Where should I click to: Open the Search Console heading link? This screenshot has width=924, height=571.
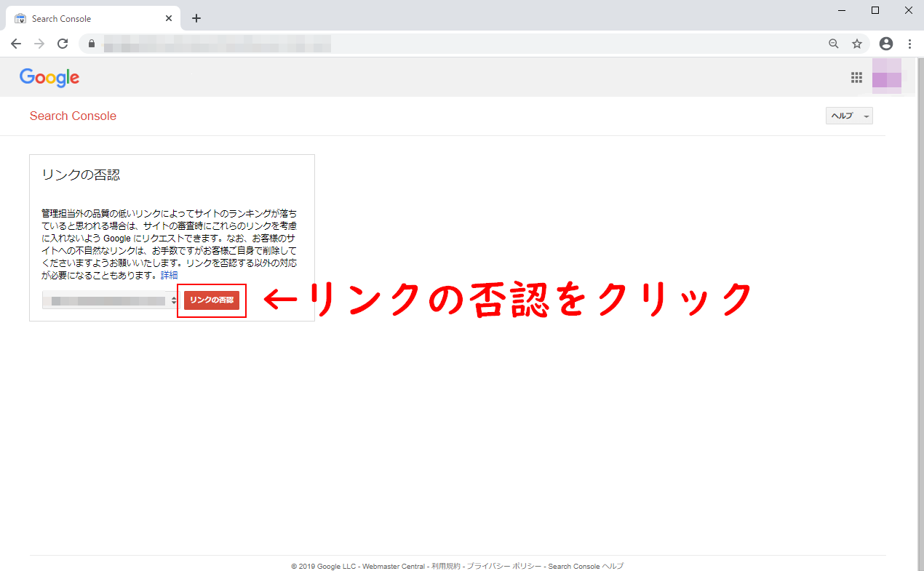(x=73, y=116)
